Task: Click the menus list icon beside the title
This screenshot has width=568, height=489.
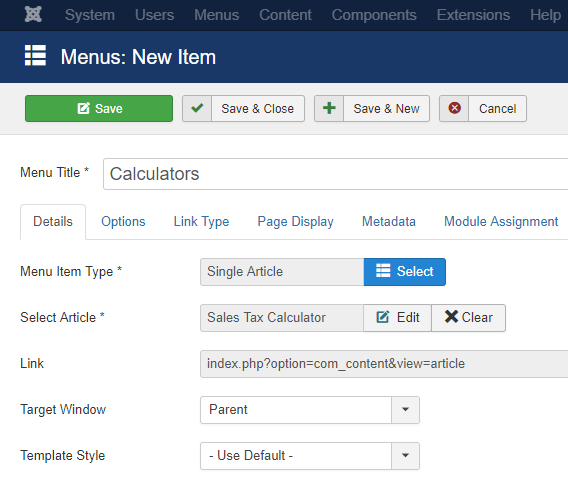Action: pos(35,55)
